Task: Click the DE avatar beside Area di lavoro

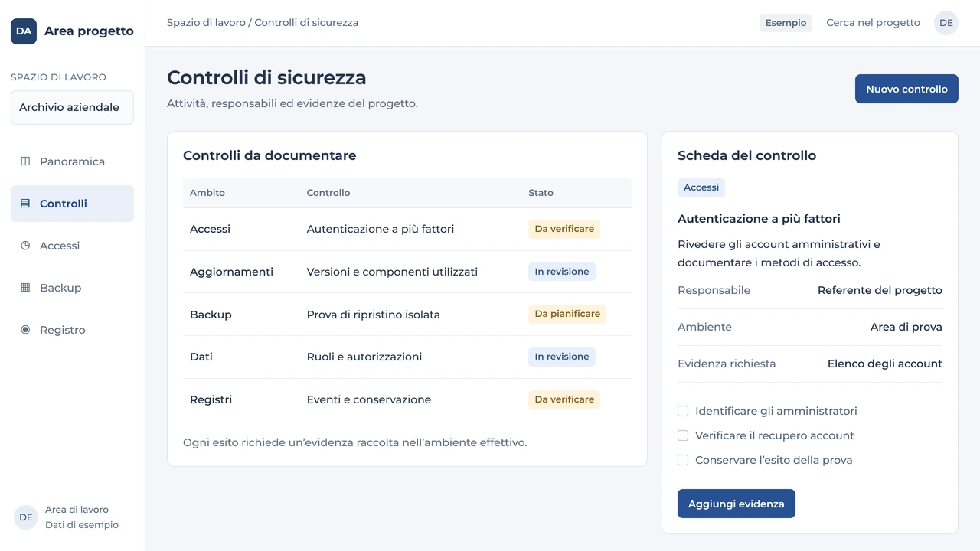Action: pos(26,517)
